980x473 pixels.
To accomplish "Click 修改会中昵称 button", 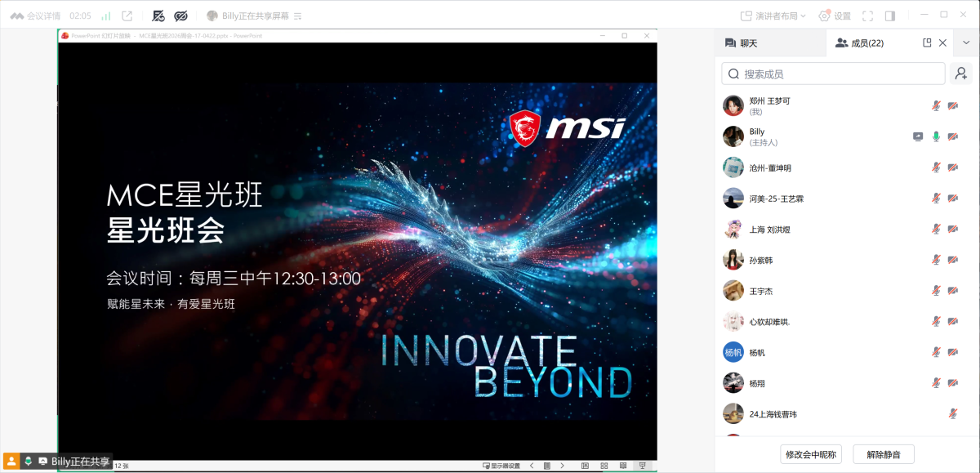I will point(811,454).
